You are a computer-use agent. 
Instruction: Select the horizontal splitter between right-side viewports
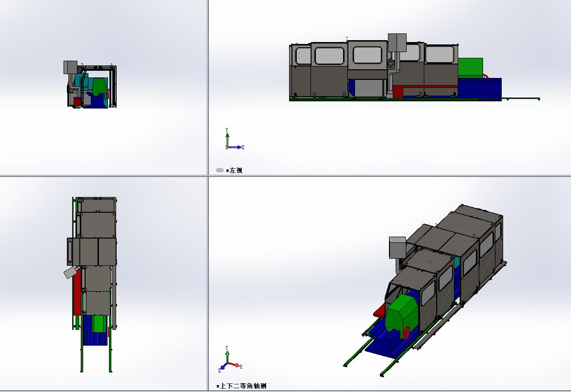(389, 176)
